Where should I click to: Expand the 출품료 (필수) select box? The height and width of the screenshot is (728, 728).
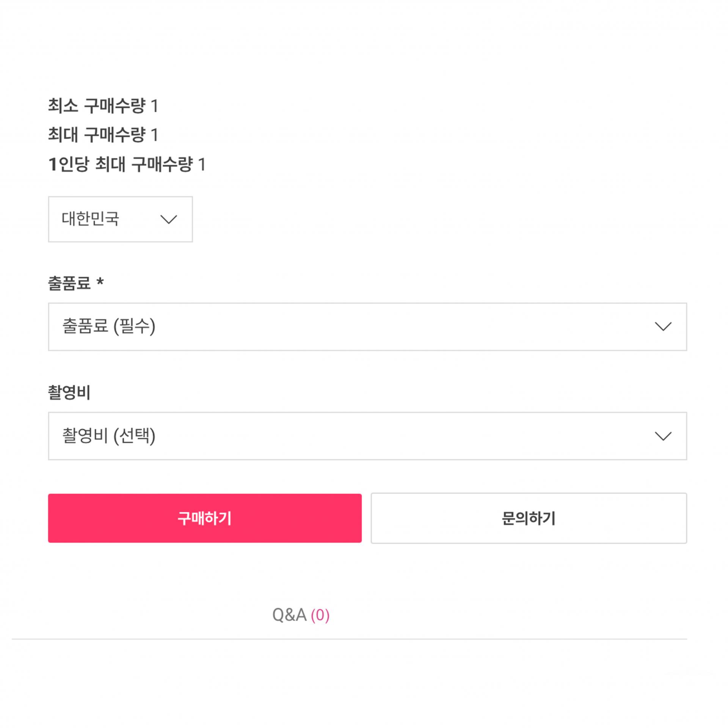click(367, 326)
